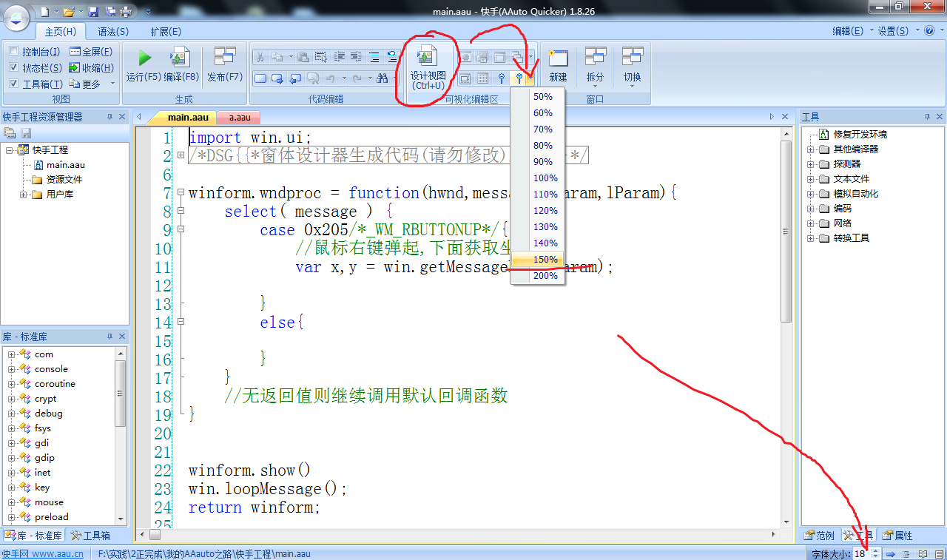Expand the folded DSG code on line 2
This screenshot has height=560, width=947.
[181, 155]
